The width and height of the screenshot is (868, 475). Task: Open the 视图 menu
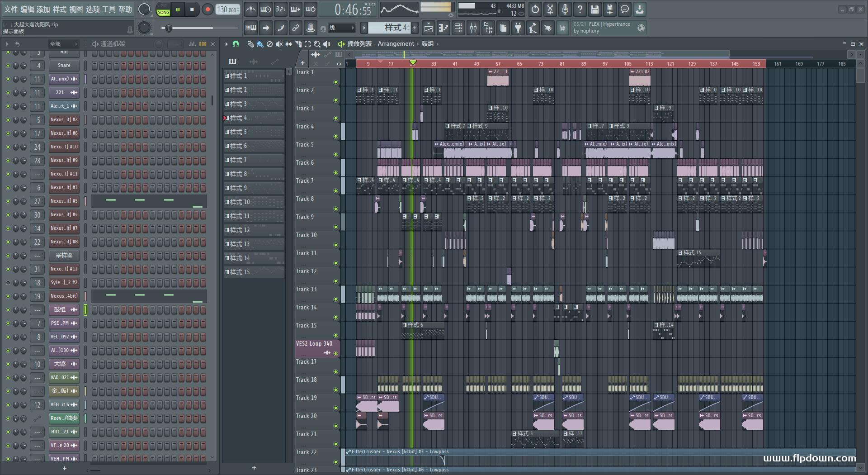click(76, 9)
